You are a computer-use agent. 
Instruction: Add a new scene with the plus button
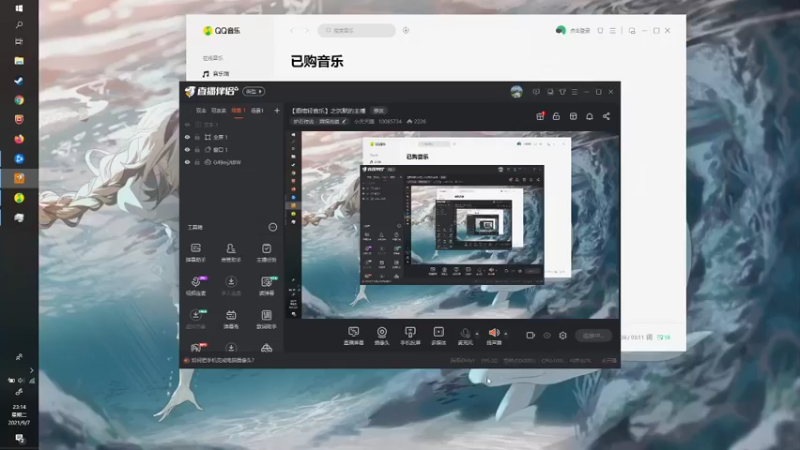point(277,111)
